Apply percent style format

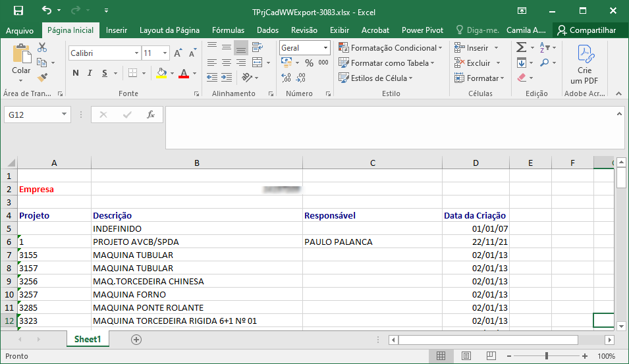(309, 63)
